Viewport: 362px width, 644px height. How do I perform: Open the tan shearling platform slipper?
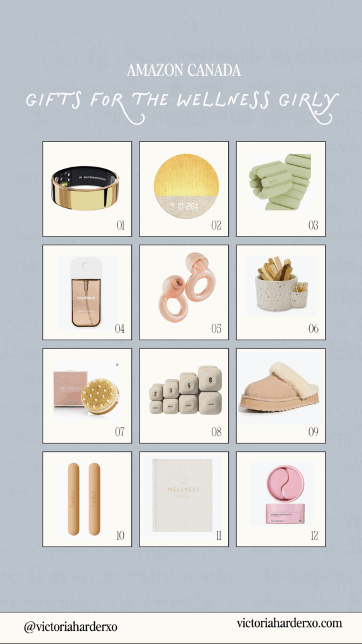tap(279, 389)
